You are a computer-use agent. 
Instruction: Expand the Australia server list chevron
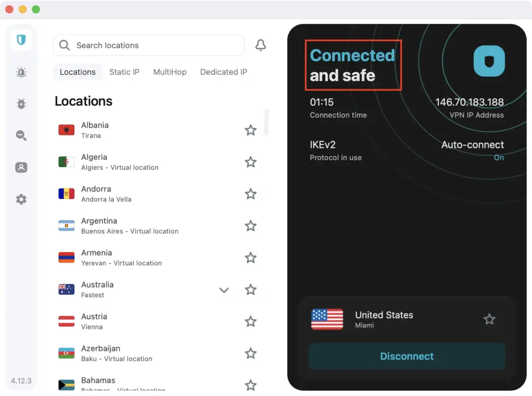pyautogui.click(x=224, y=290)
